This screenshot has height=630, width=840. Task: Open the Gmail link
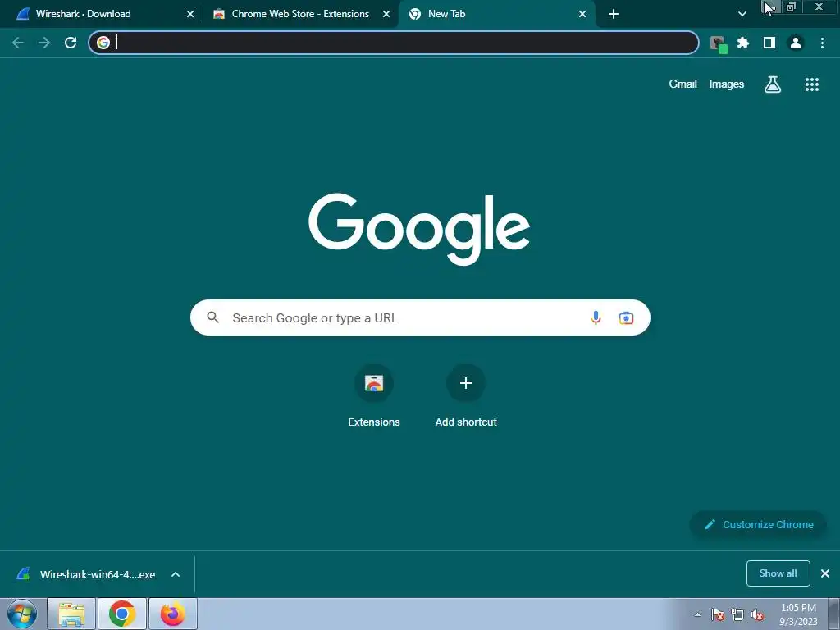tap(682, 84)
